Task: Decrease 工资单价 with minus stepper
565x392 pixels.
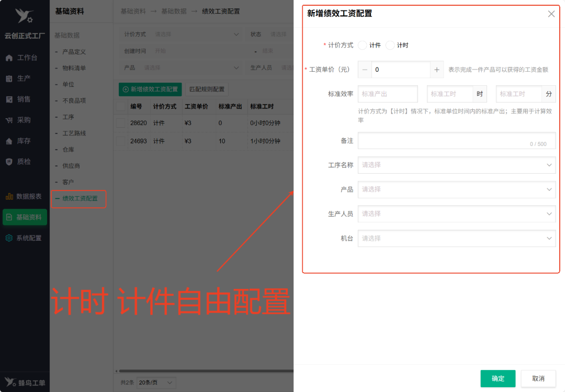Action: pyautogui.click(x=365, y=70)
